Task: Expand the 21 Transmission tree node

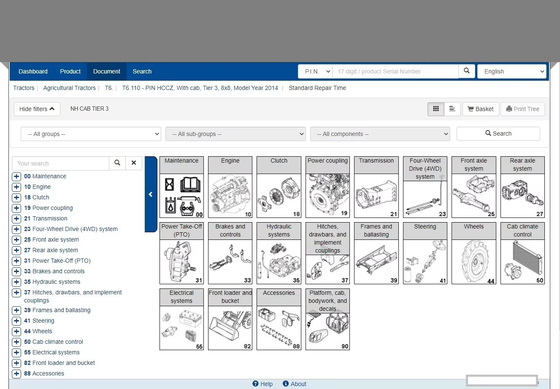Action: [x=16, y=219]
